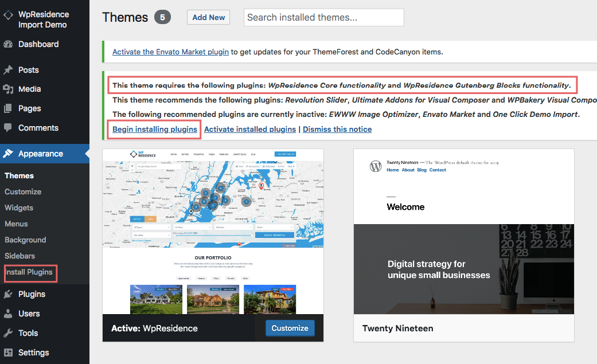This screenshot has height=364, width=597.
Task: Open the Install Plugins submenu item
Action: coord(29,272)
